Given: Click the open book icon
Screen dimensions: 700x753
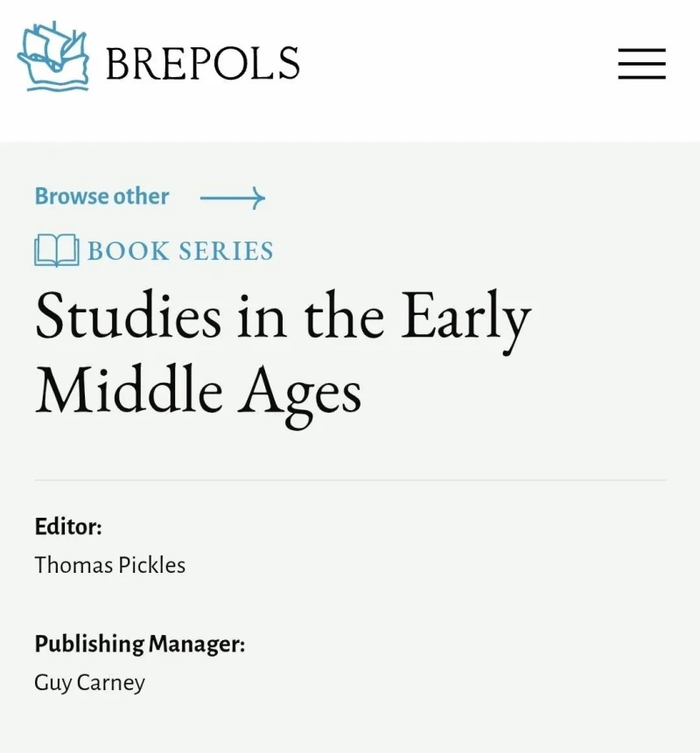Looking at the screenshot, I should pos(57,250).
